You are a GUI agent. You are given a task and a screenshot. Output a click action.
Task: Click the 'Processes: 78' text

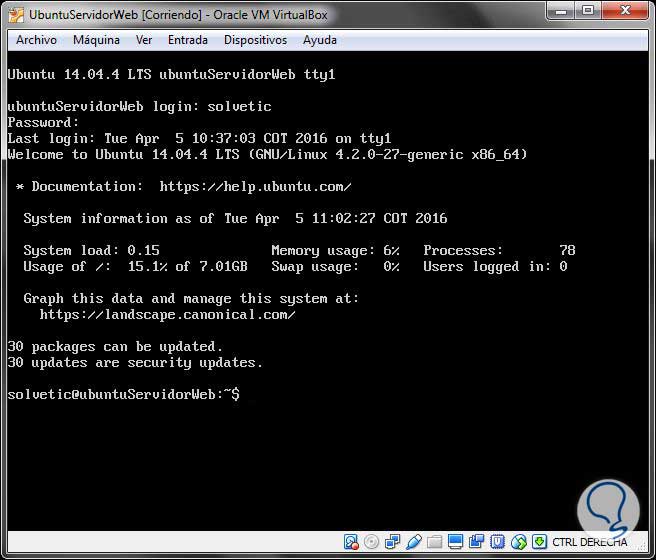click(x=500, y=251)
